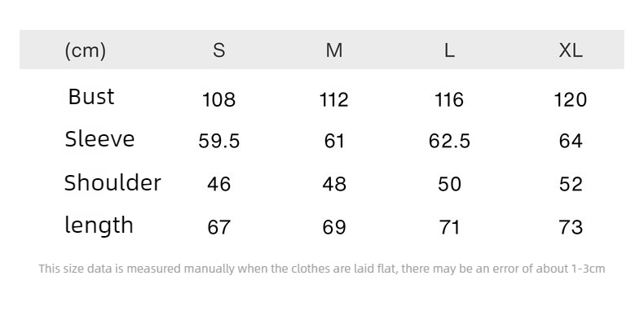Click the measurement error disclaimer text
Viewport: 644px width, 315px height.
(x=322, y=269)
